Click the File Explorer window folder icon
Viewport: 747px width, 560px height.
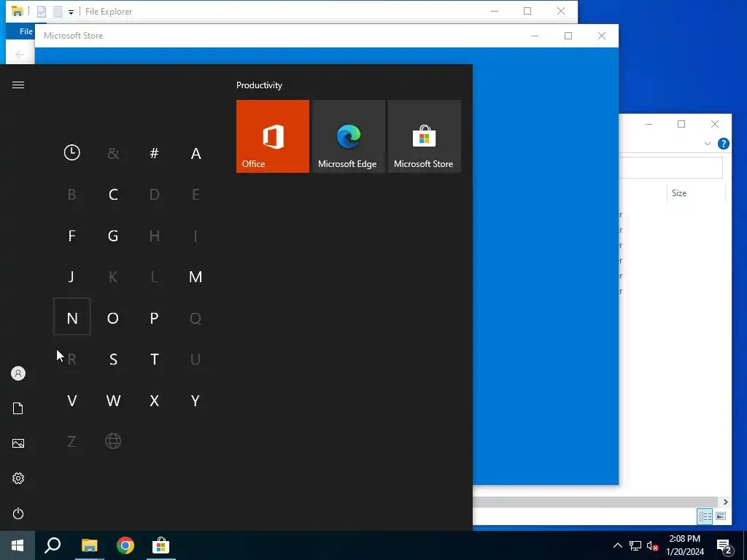[18, 12]
